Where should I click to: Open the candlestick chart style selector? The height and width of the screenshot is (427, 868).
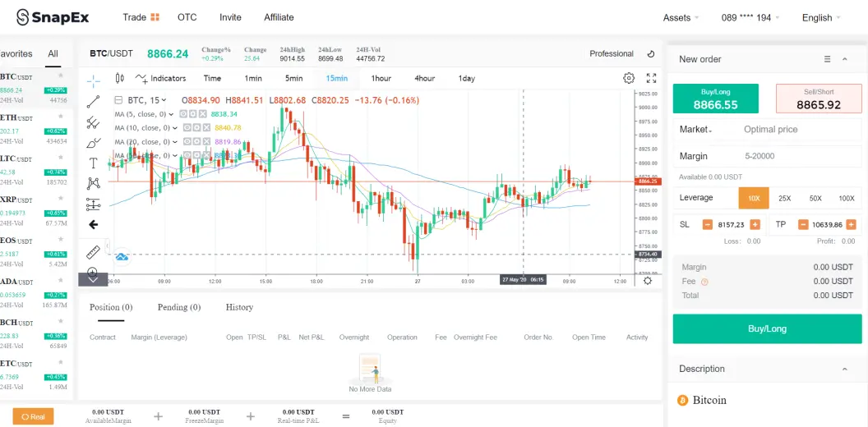(x=119, y=79)
